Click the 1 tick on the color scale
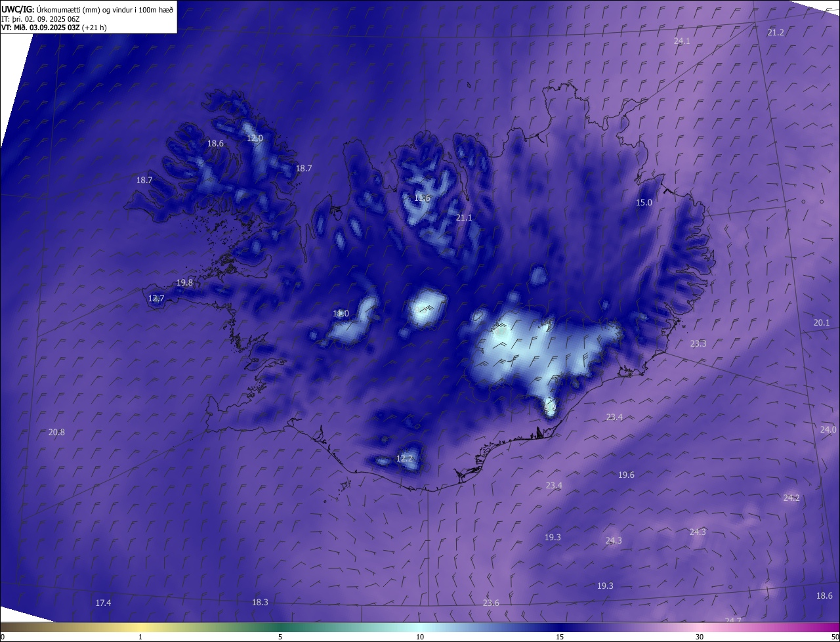Viewport: 840px width, 642px height. (140, 637)
